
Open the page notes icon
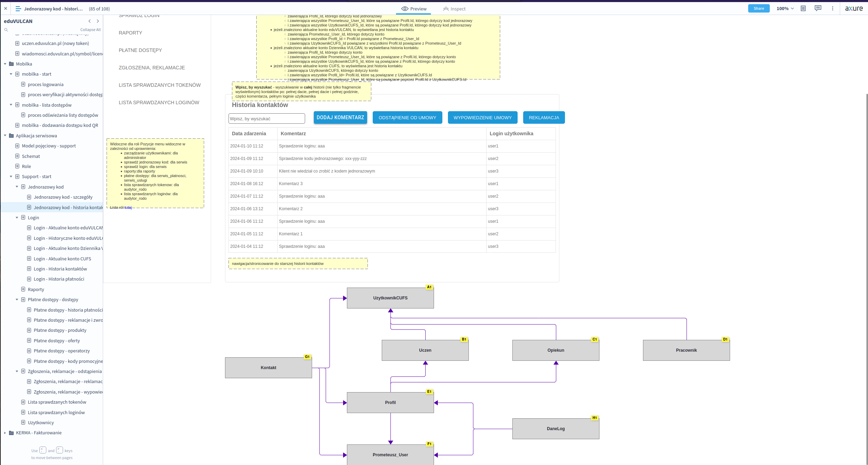[x=803, y=9]
